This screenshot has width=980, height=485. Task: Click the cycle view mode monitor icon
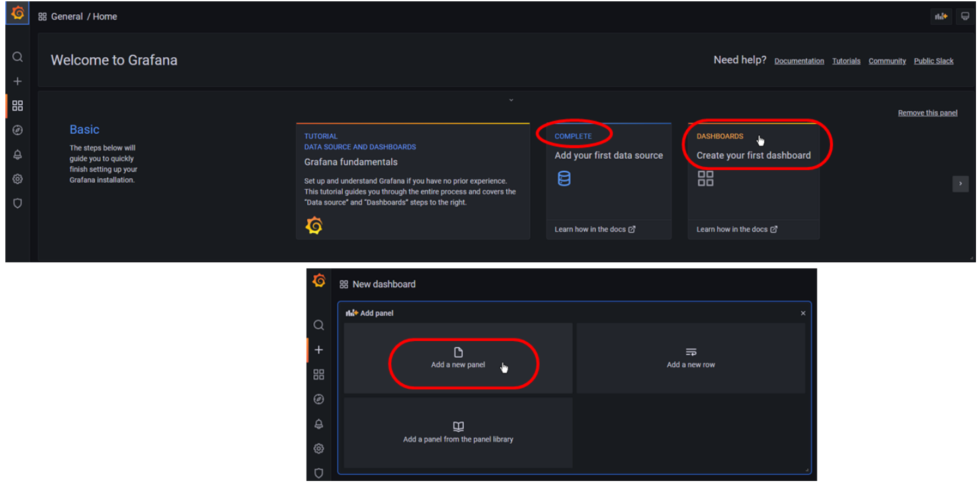point(965,16)
